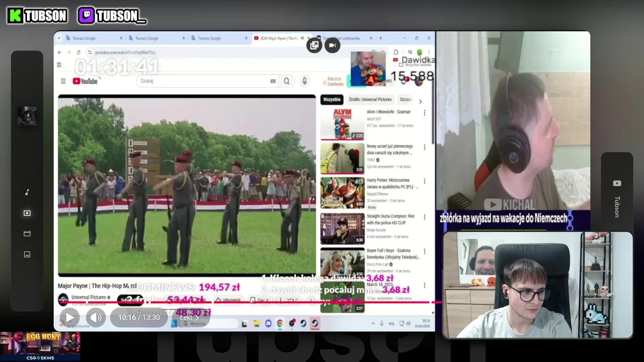This screenshot has height=362, width=644.
Task: Open the image icon in left sidebar
Action: (27, 254)
